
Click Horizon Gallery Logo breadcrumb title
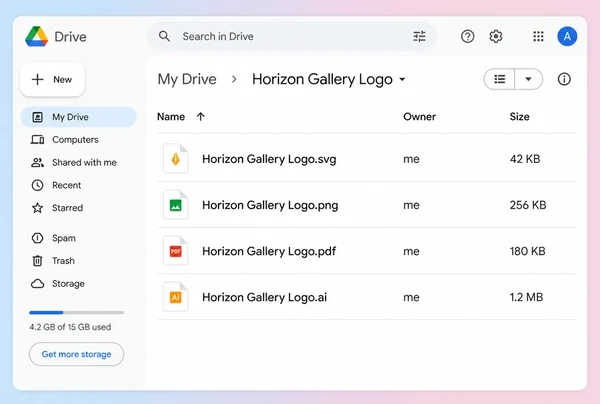pyautogui.click(x=322, y=79)
